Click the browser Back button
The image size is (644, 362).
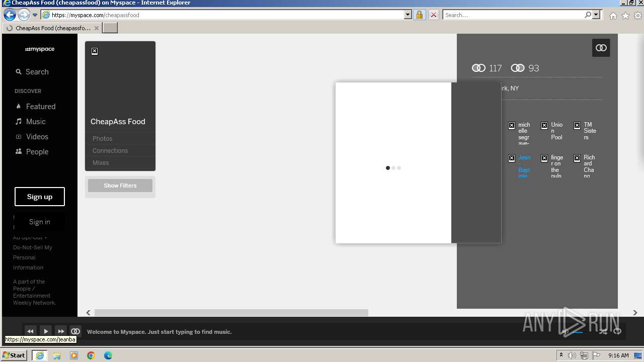[10, 15]
